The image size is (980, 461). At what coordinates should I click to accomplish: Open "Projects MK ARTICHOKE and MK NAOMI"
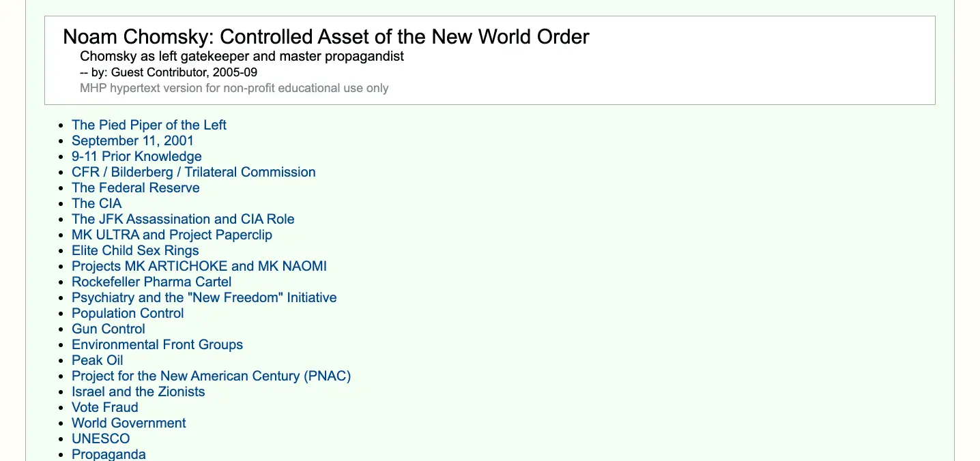point(199,266)
